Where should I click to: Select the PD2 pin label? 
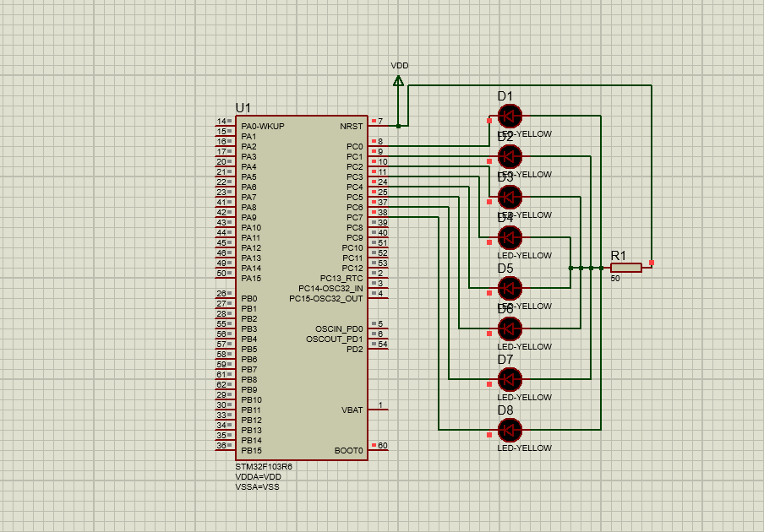(355, 350)
